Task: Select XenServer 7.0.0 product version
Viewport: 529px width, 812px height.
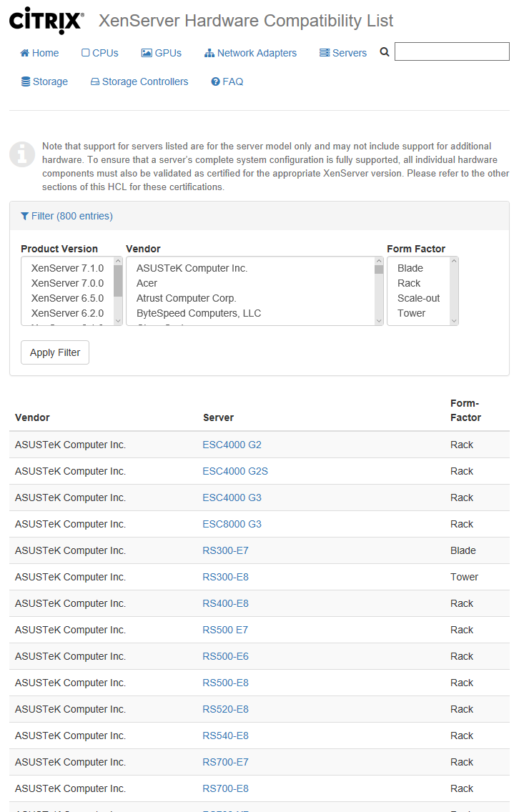Action: tap(67, 283)
